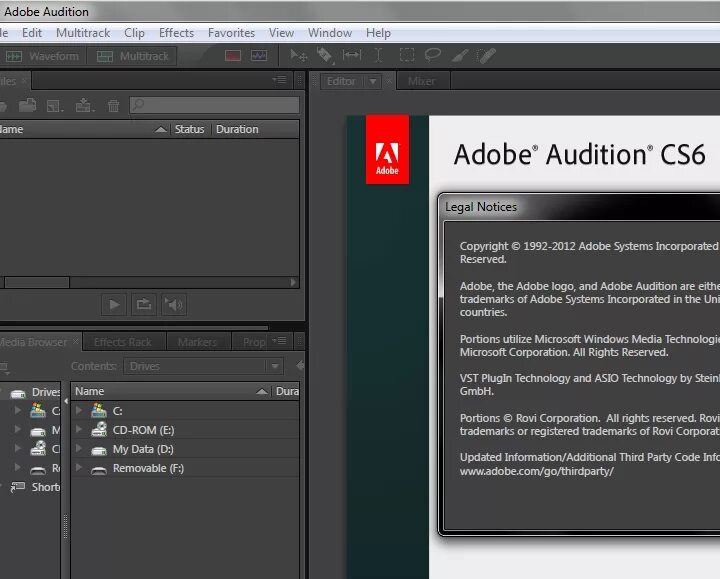Viewport: 720px width, 579px height.
Task: Click the New File icon in Files panel
Action: click(x=55, y=106)
